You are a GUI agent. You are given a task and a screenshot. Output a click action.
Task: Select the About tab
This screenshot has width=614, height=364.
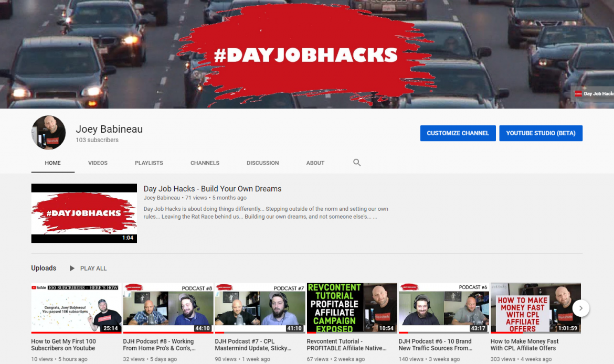(x=315, y=163)
